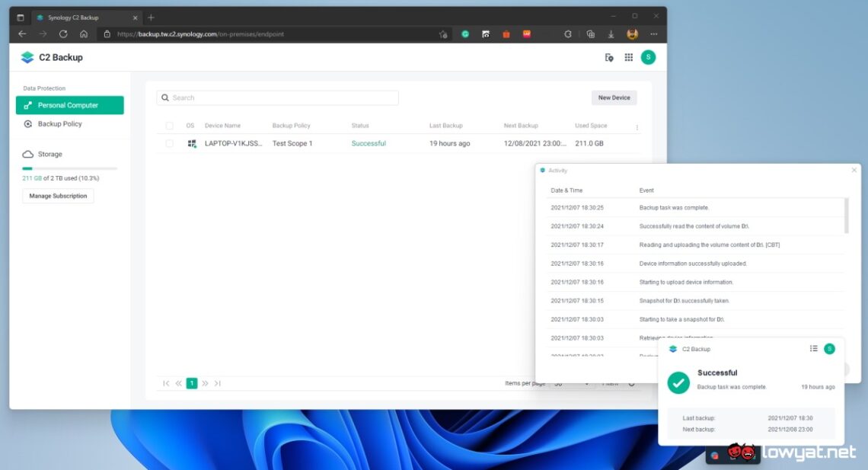Click the endpoint location icon in header
Screen dimensions: 868x470
point(608,57)
